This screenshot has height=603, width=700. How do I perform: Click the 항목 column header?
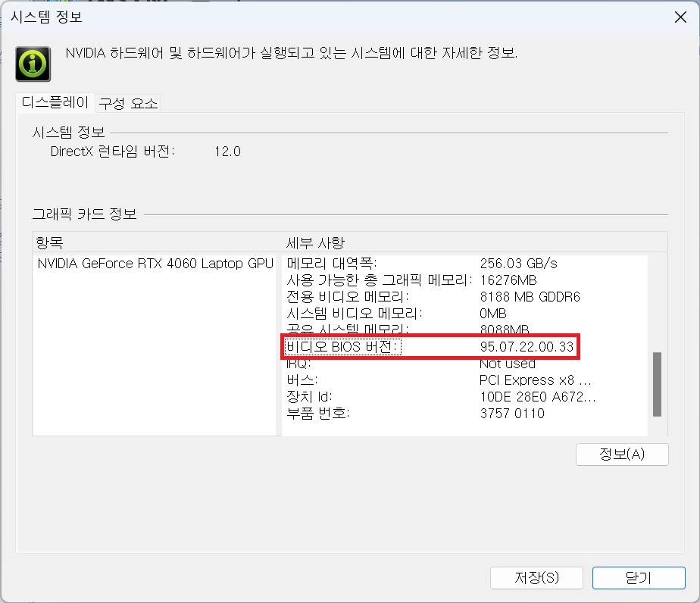49,243
